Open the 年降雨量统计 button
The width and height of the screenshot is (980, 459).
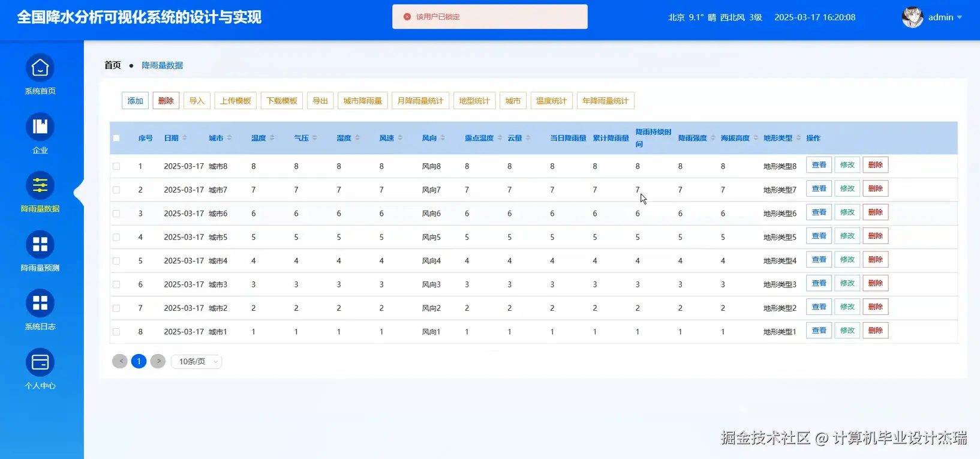click(x=606, y=101)
